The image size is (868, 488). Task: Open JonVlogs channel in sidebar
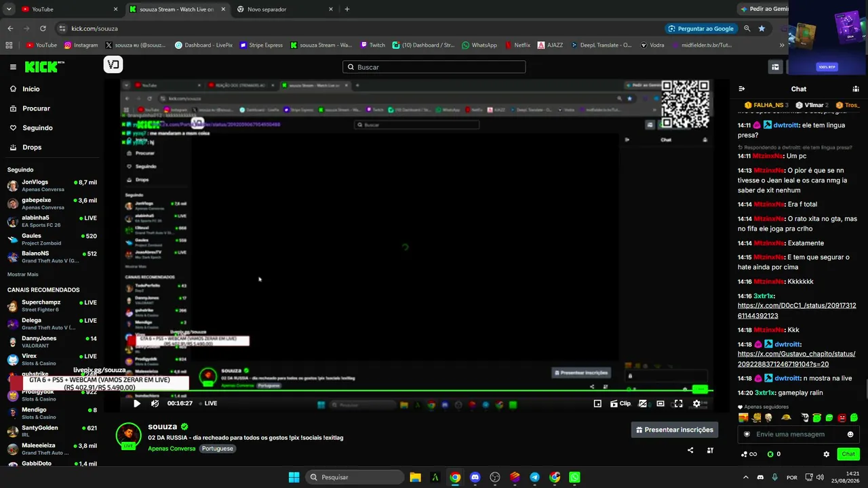(x=52, y=186)
